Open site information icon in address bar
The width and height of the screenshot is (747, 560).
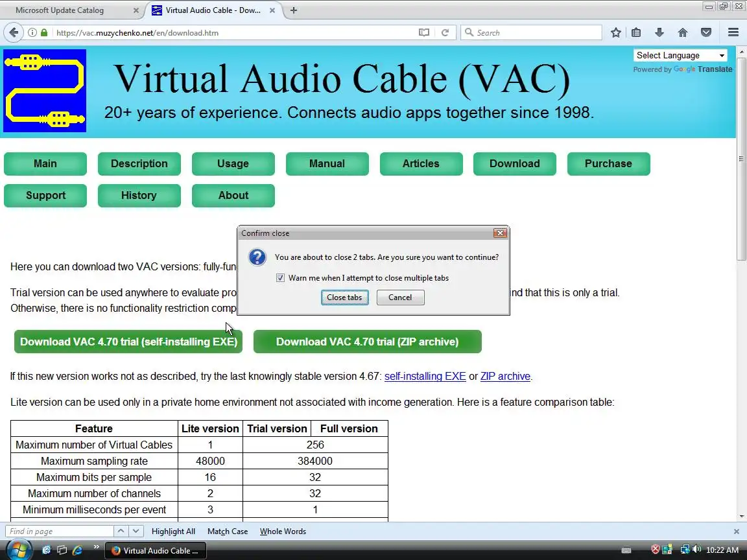point(32,32)
